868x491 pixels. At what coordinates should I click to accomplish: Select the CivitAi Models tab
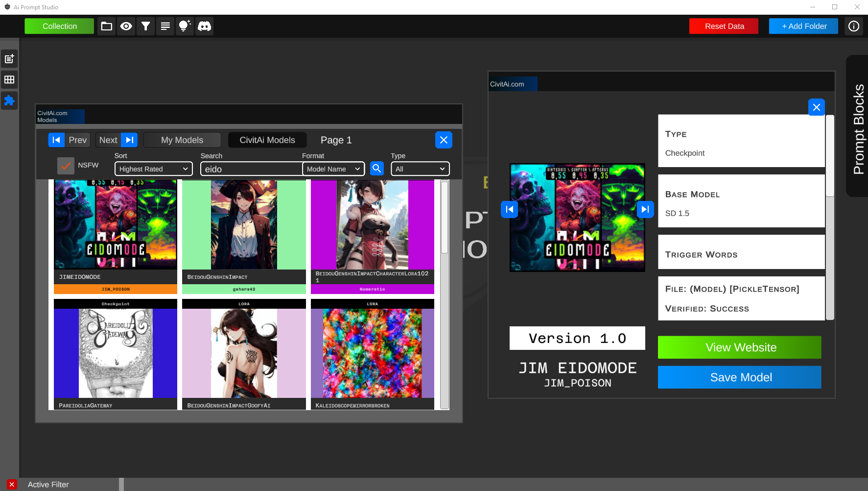(267, 140)
